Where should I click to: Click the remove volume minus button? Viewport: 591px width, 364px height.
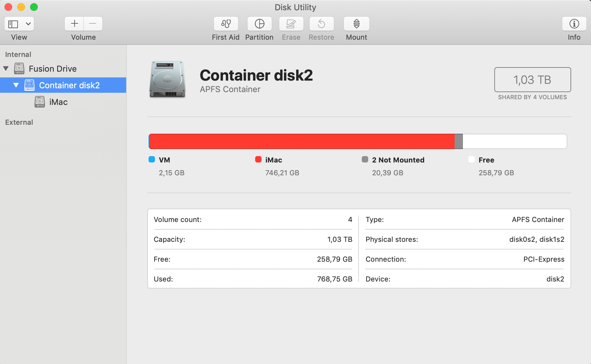point(93,24)
